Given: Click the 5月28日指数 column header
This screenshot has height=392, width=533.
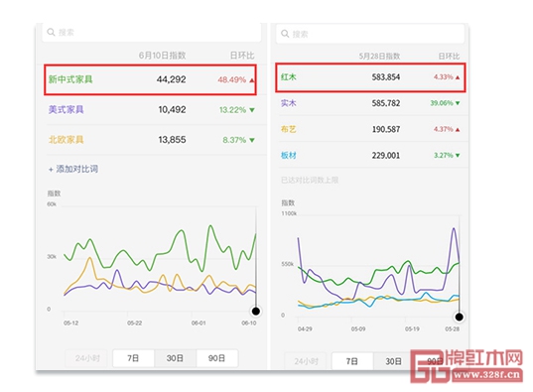Looking at the screenshot, I should [x=380, y=57].
